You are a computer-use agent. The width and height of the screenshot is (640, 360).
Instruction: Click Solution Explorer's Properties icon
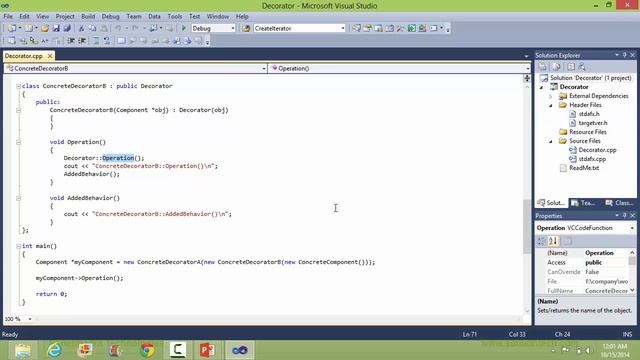coord(542,67)
